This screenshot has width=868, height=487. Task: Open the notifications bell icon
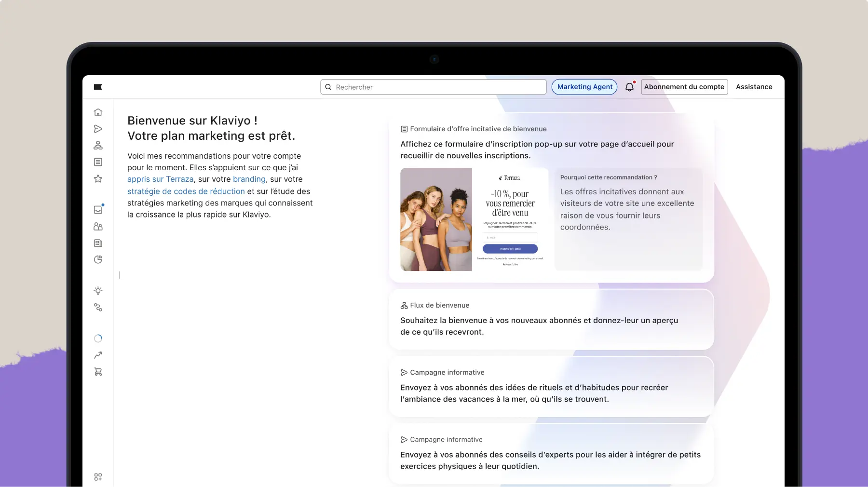click(630, 87)
